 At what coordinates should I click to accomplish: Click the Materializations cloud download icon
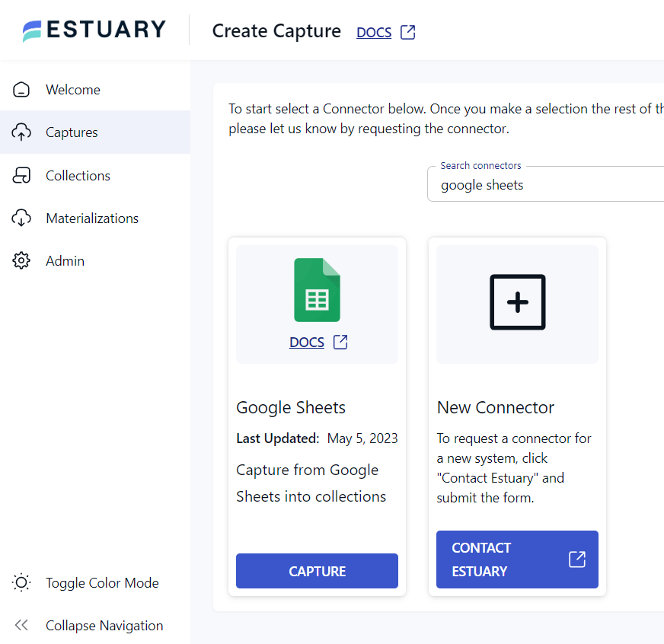[21, 218]
